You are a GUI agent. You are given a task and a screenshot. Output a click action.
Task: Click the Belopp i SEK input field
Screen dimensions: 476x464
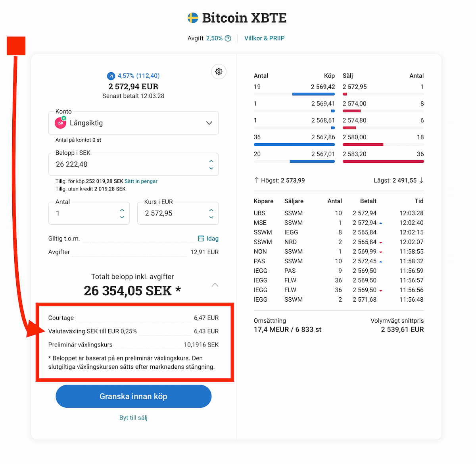click(x=133, y=164)
